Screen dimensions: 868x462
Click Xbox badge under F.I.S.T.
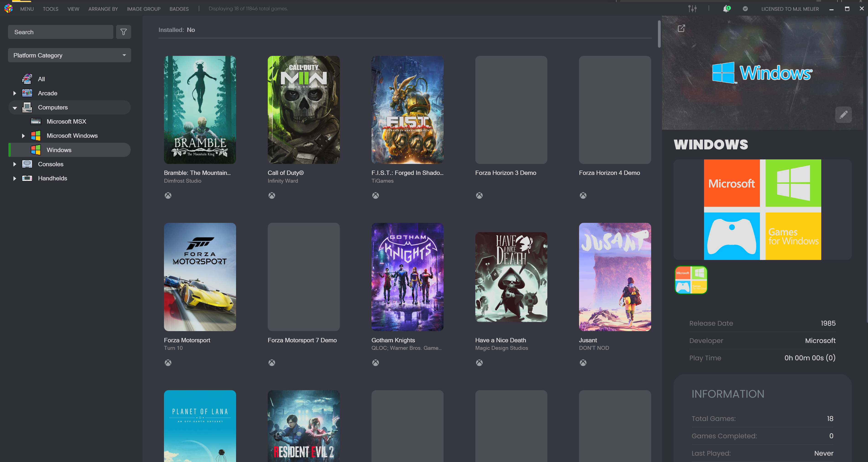[x=375, y=195]
